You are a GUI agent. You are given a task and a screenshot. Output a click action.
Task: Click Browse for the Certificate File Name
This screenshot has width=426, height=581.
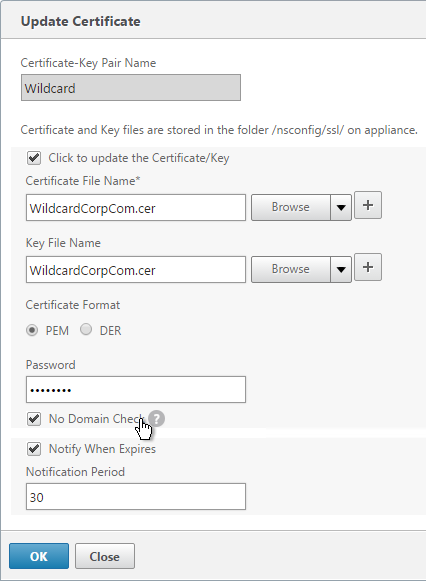(291, 208)
